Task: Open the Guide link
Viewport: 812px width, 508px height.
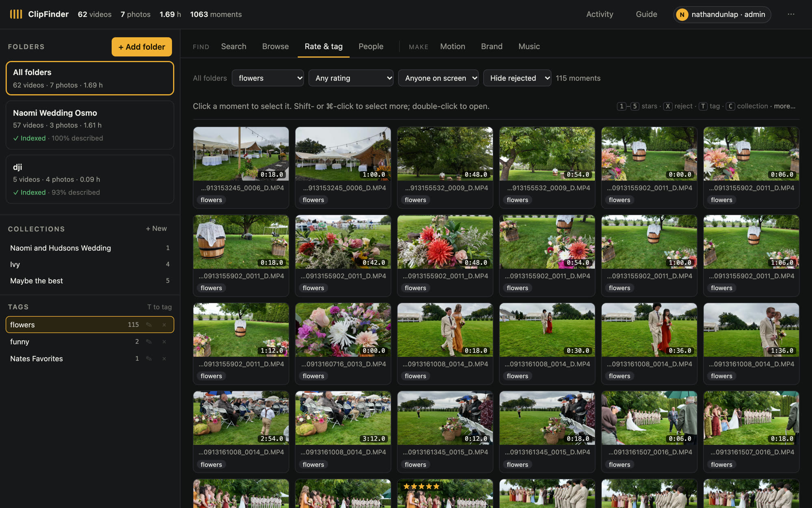Action: point(646,14)
